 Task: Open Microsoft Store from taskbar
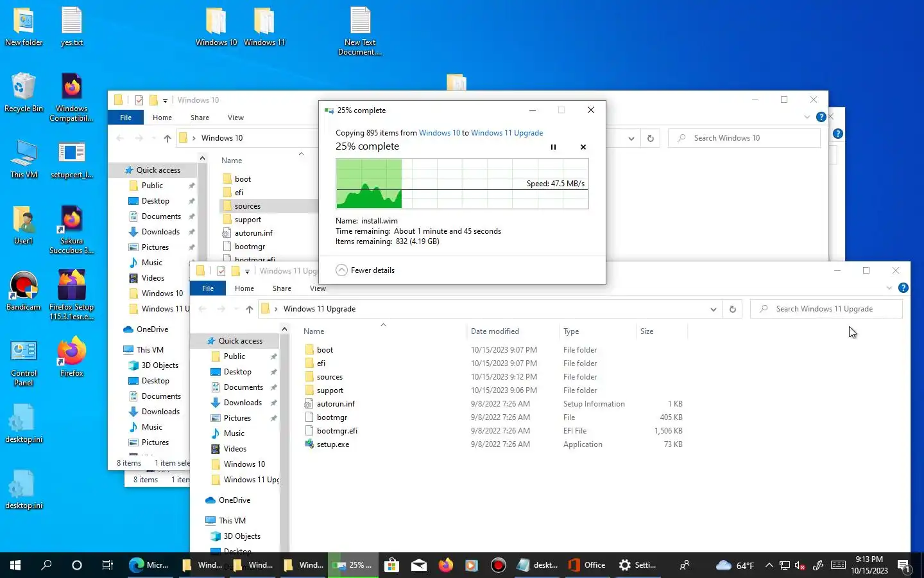point(391,565)
